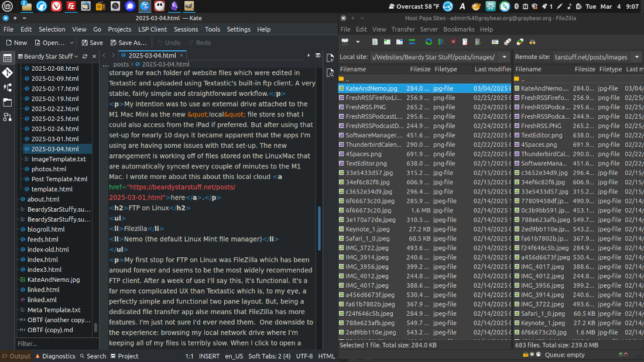This screenshot has height=362, width=644.
Task: Open the dropdown arrow next to Open button
Action: (72, 43)
